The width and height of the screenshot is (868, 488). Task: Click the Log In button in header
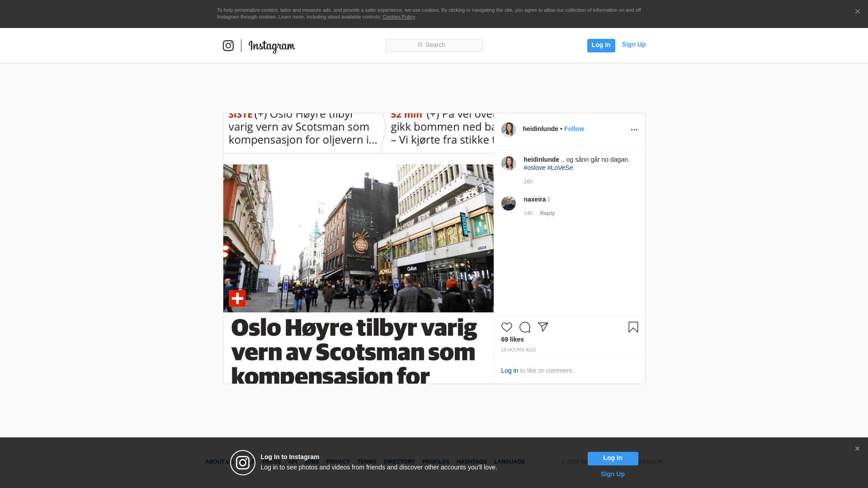pos(601,45)
